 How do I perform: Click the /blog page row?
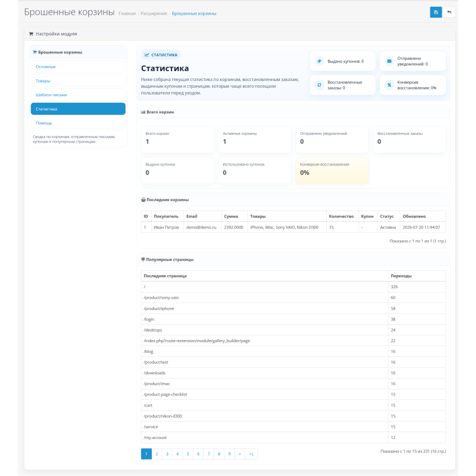click(x=293, y=352)
